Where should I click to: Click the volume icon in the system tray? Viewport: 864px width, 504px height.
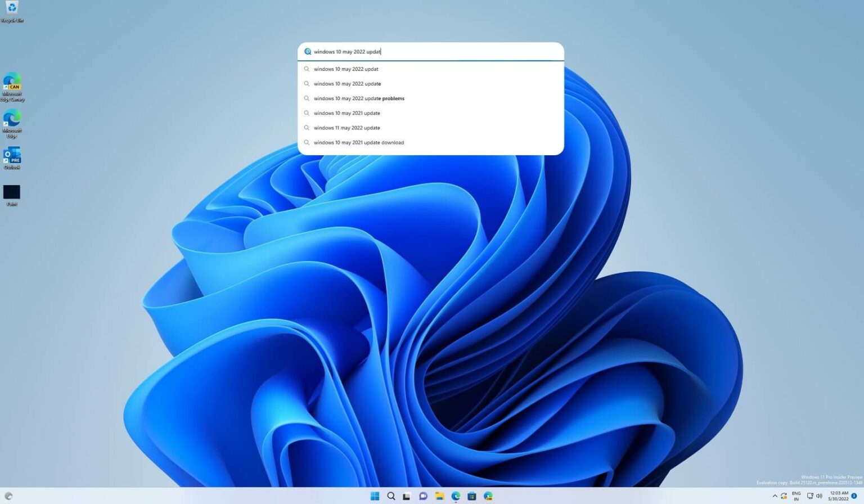[819, 496]
